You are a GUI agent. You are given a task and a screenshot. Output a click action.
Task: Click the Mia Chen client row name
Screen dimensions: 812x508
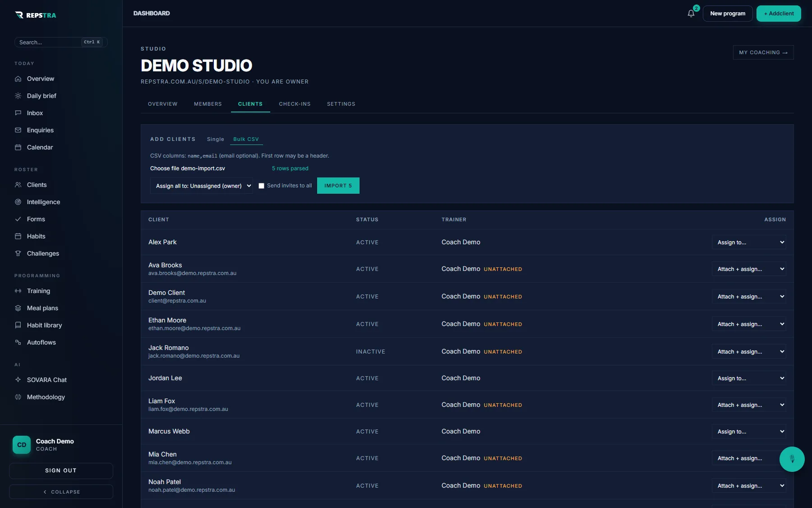click(x=162, y=454)
